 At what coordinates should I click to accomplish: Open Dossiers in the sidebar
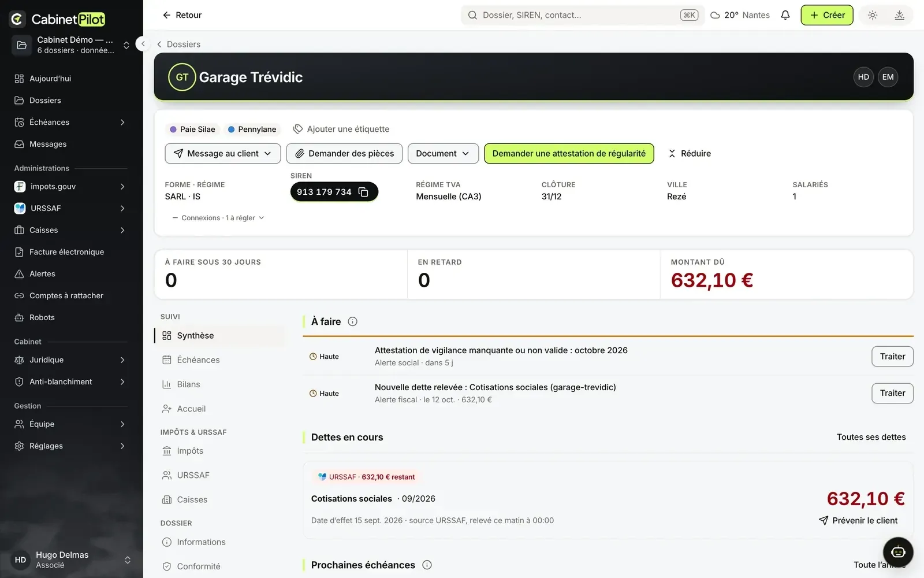pos(71,101)
